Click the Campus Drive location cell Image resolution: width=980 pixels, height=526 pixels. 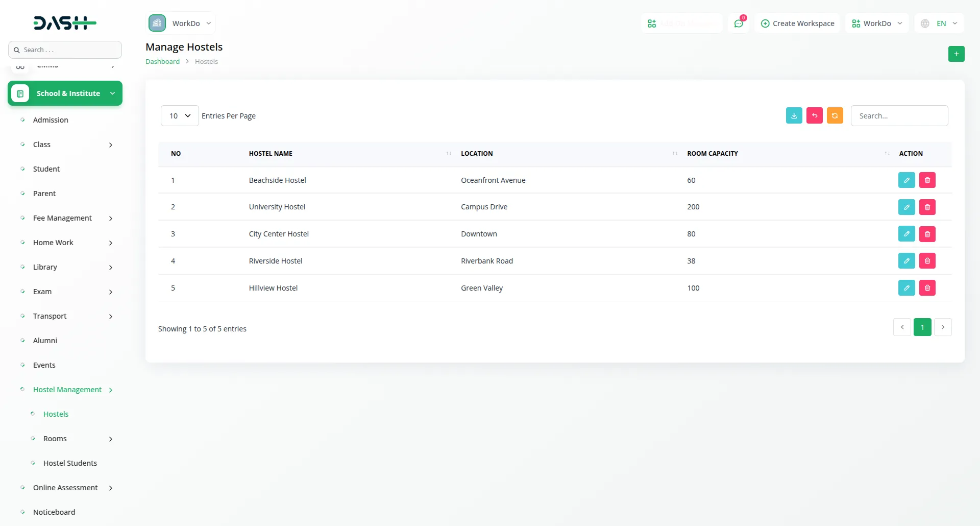484,207
